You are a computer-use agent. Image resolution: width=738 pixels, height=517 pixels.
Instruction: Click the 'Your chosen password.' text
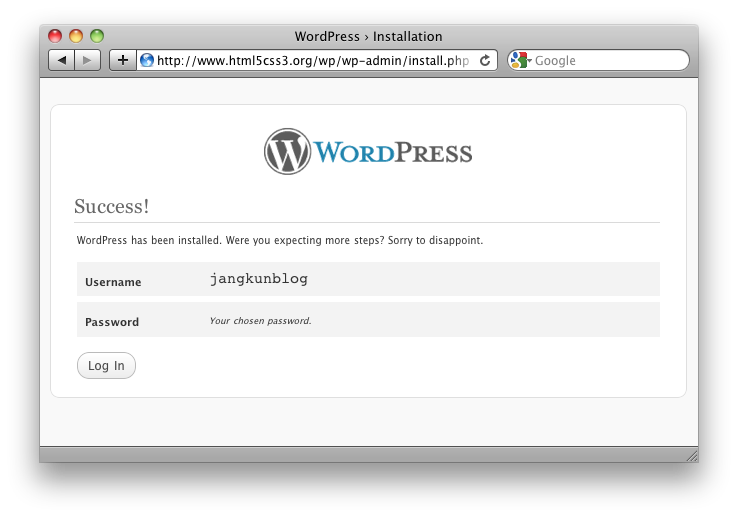pyautogui.click(x=260, y=321)
